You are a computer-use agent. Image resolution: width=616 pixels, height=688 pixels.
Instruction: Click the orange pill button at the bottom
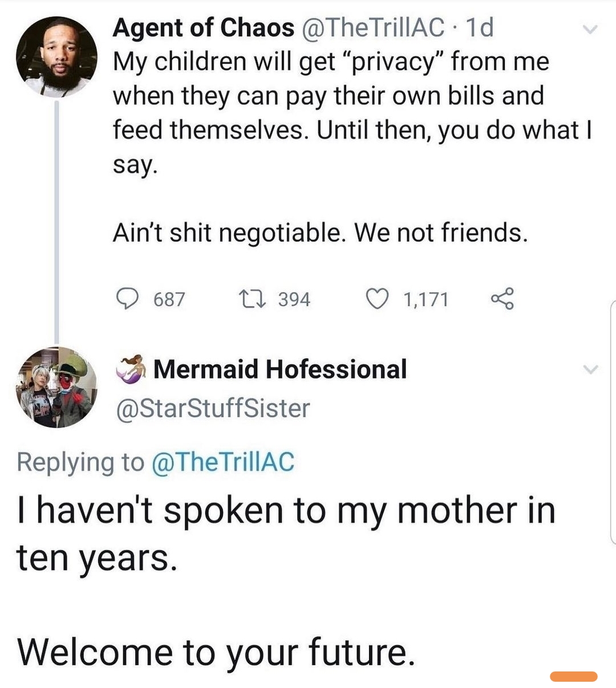573,677
